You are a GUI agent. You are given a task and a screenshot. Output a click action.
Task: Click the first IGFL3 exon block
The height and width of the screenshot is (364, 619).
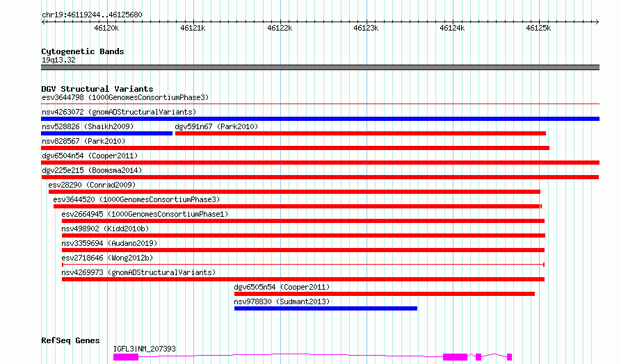pyautogui.click(x=126, y=357)
